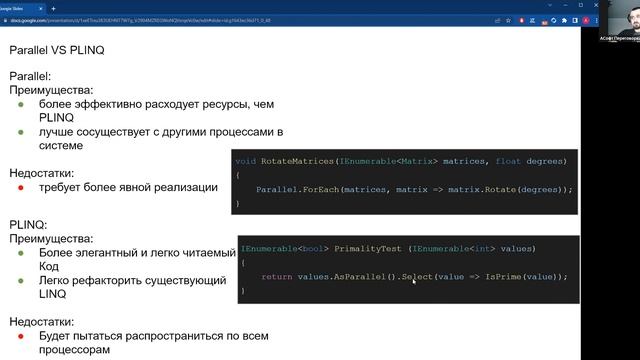Open the extension with orange badge
This screenshot has width=640, height=360.
[x=544, y=21]
